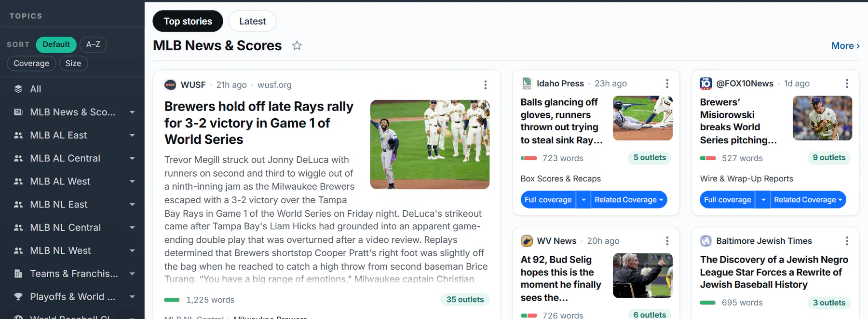Open Full coverage dropdown arrow on Idaho Press card
The height and width of the screenshot is (319, 868).
click(583, 200)
